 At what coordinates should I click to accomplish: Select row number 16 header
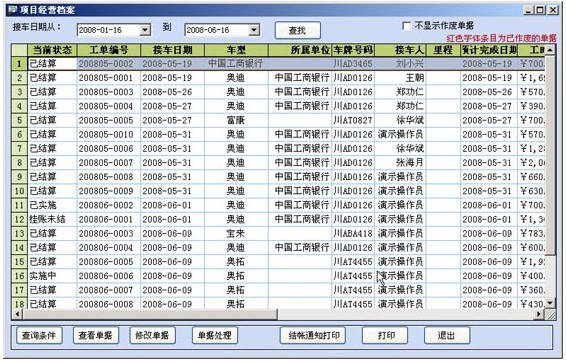(x=19, y=276)
